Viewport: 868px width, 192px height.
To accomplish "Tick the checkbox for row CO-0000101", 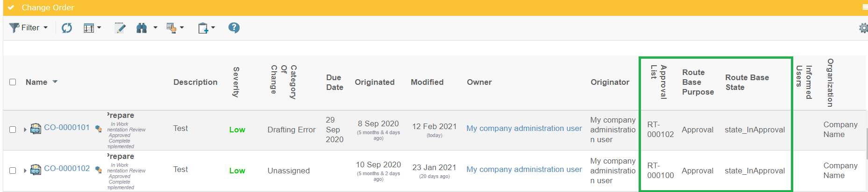I will pos(13,130).
